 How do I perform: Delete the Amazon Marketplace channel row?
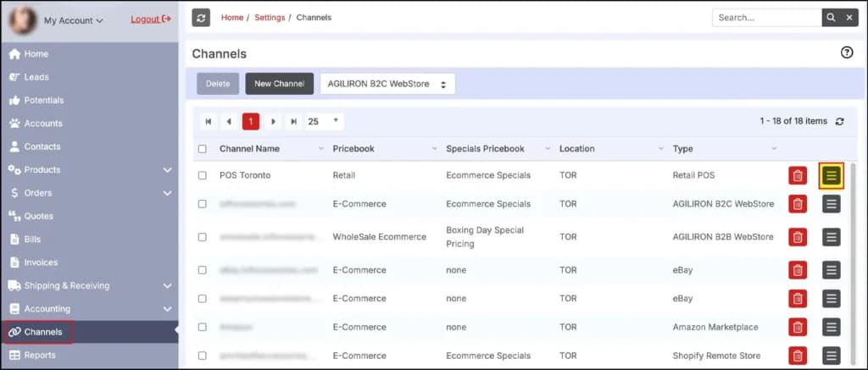click(798, 328)
